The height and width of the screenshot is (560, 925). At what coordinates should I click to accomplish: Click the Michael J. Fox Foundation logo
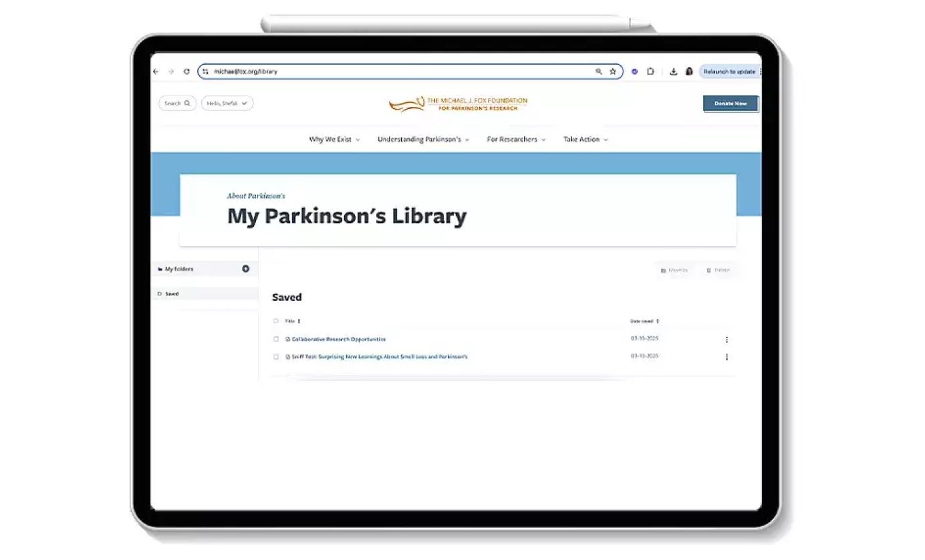pyautogui.click(x=458, y=104)
